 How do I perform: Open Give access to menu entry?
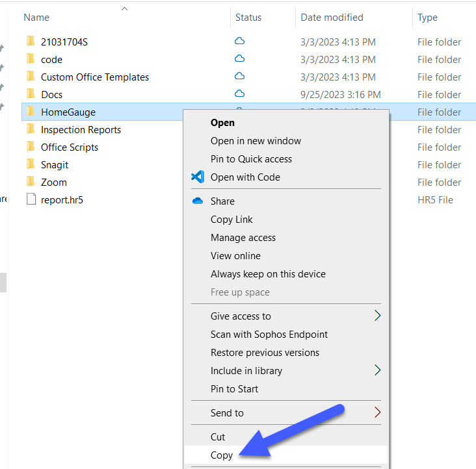(x=241, y=316)
